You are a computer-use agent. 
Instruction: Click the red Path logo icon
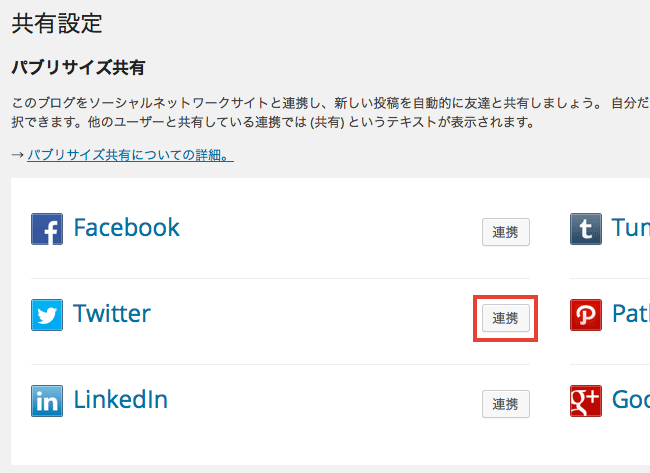coord(586,315)
